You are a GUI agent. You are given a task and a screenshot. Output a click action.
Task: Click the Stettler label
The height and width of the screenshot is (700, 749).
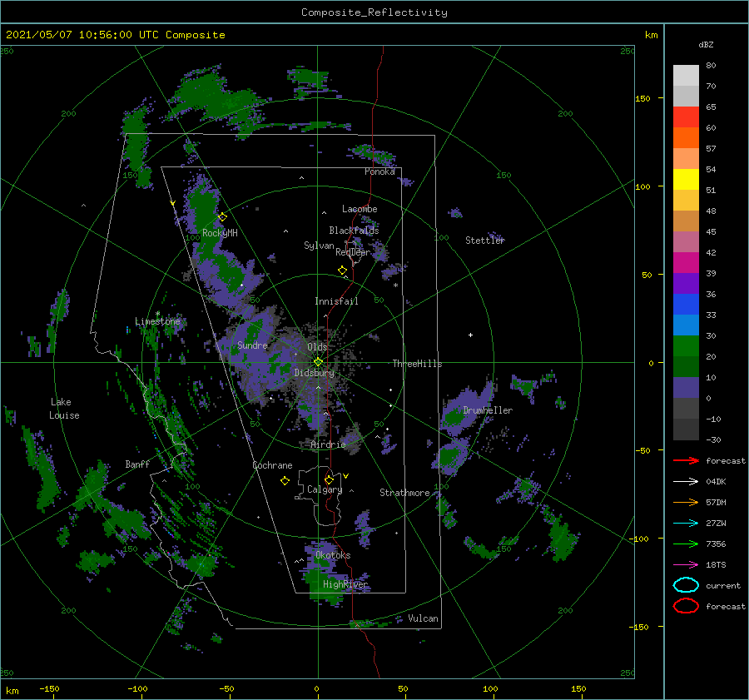485,241
